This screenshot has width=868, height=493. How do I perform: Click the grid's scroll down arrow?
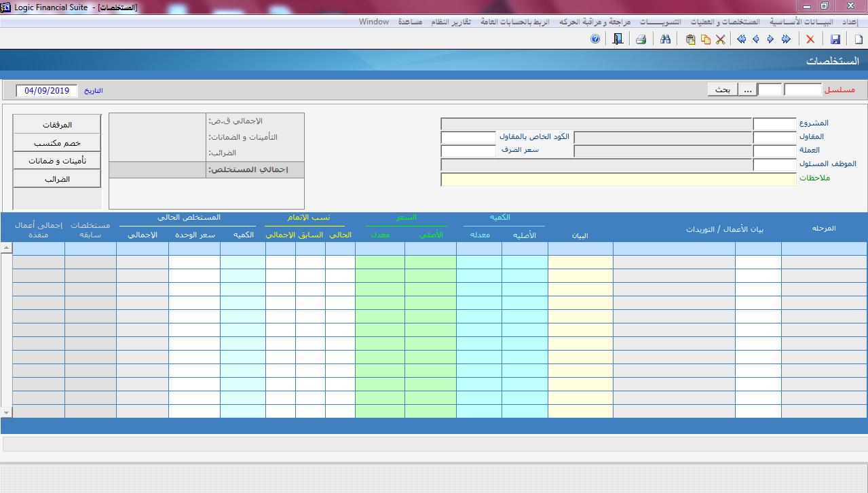6,412
